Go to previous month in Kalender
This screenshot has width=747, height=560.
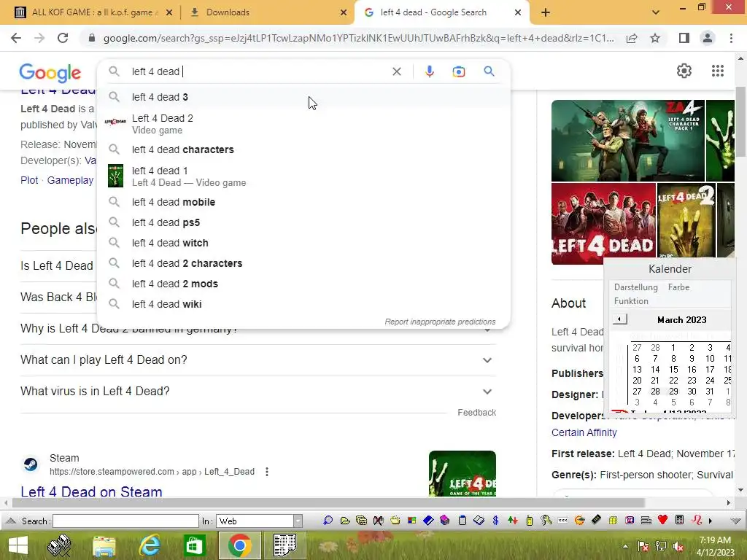619,319
